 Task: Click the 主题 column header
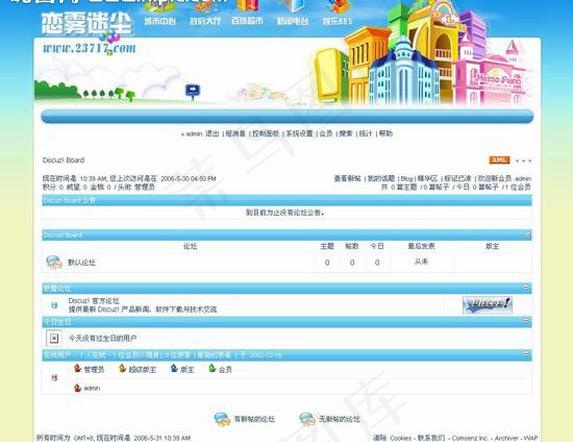click(327, 246)
